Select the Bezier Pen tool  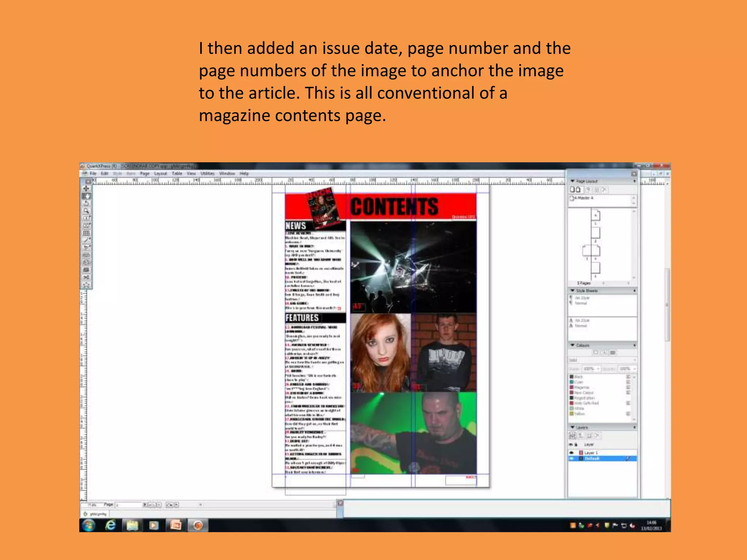86,248
